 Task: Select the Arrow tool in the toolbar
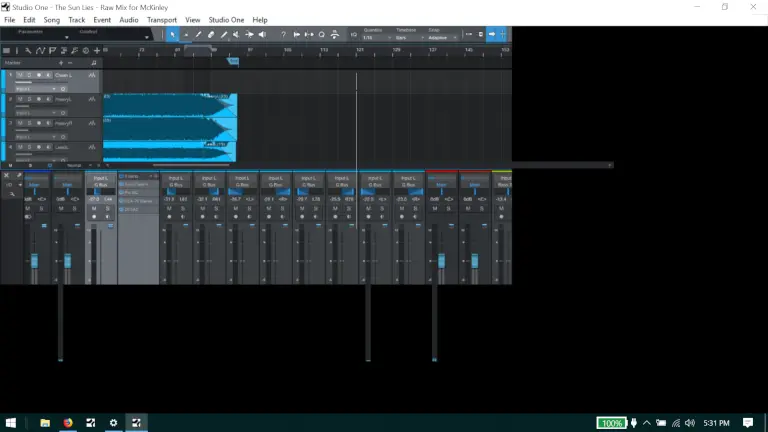point(173,35)
